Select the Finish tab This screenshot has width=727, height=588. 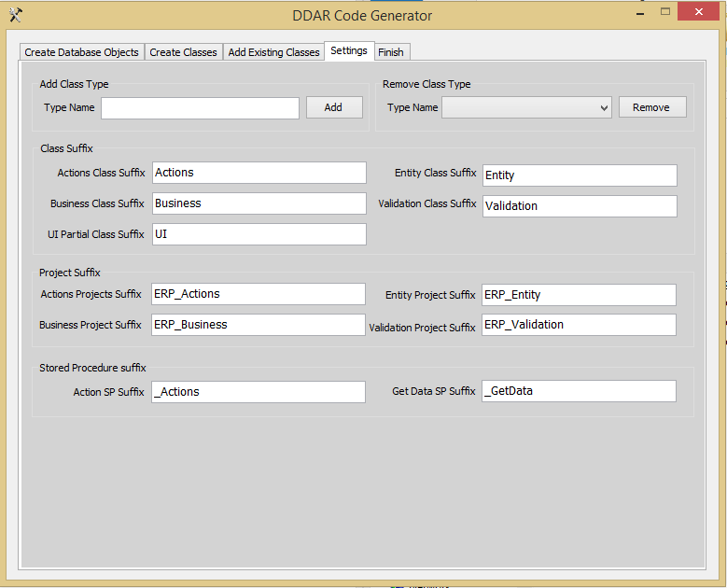tap(391, 52)
